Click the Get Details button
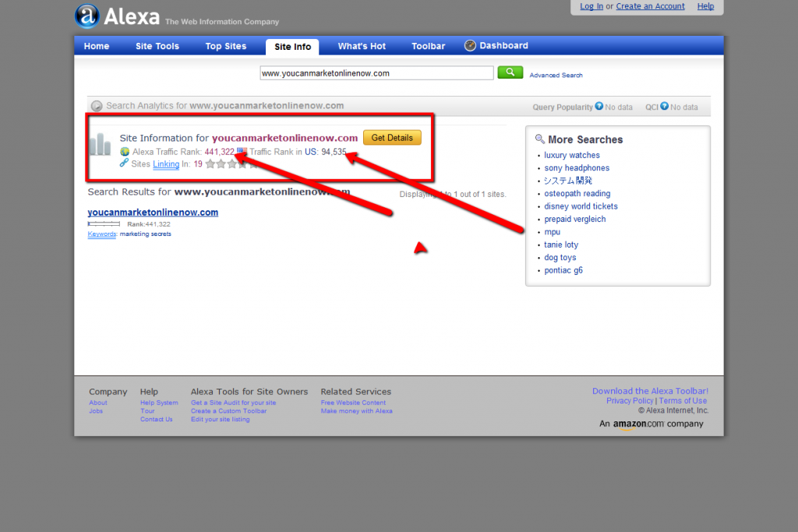 coord(392,138)
